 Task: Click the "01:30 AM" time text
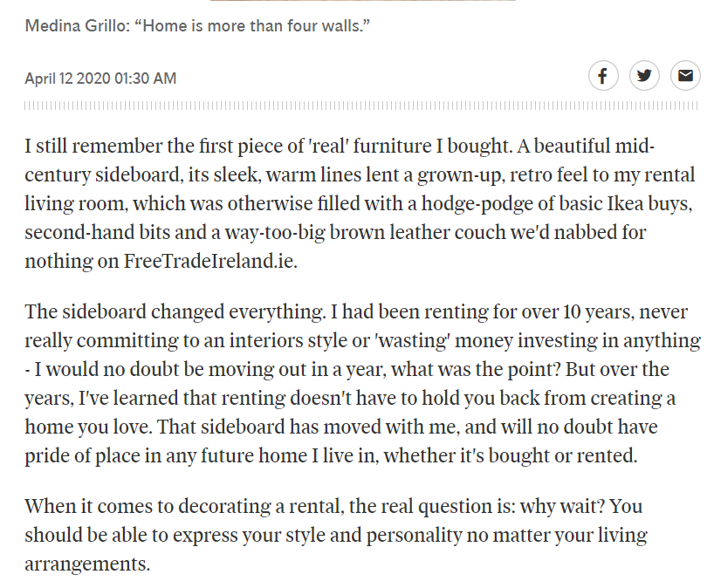pos(145,79)
